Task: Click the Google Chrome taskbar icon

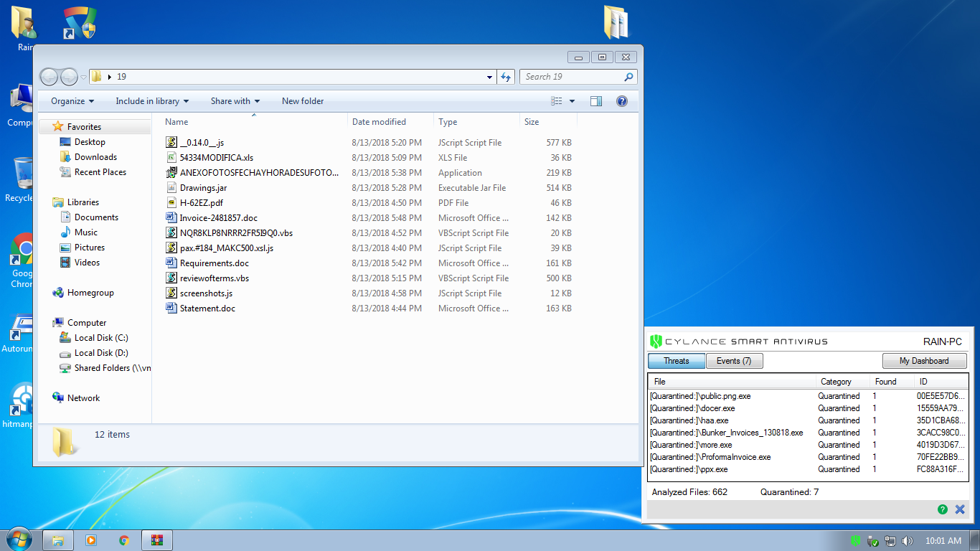Action: [124, 540]
